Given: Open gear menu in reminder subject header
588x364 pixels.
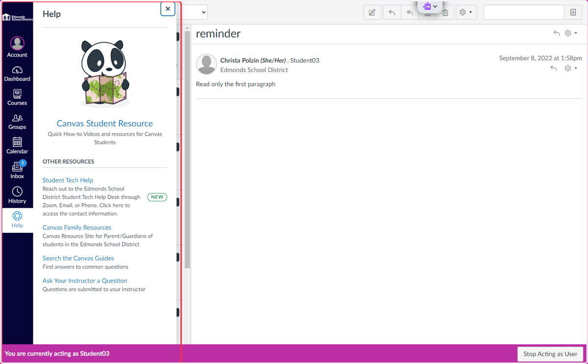Looking at the screenshot, I should coord(571,33).
